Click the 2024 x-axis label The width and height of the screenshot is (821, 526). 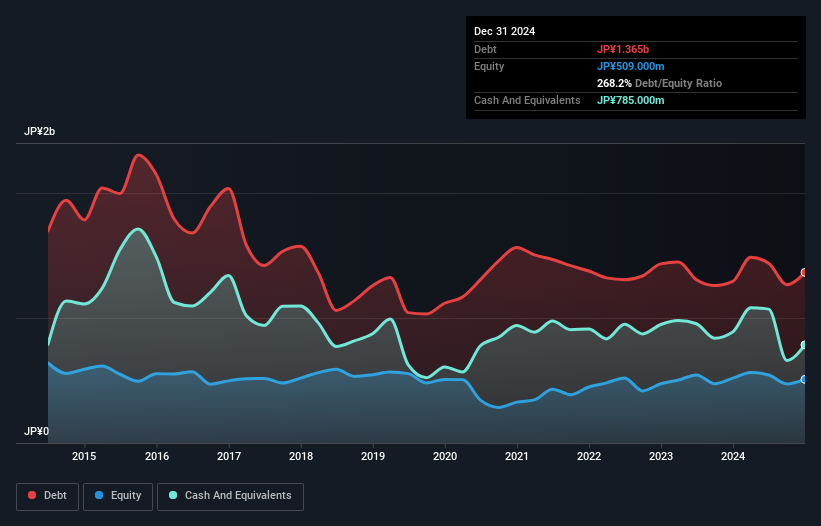click(733, 456)
